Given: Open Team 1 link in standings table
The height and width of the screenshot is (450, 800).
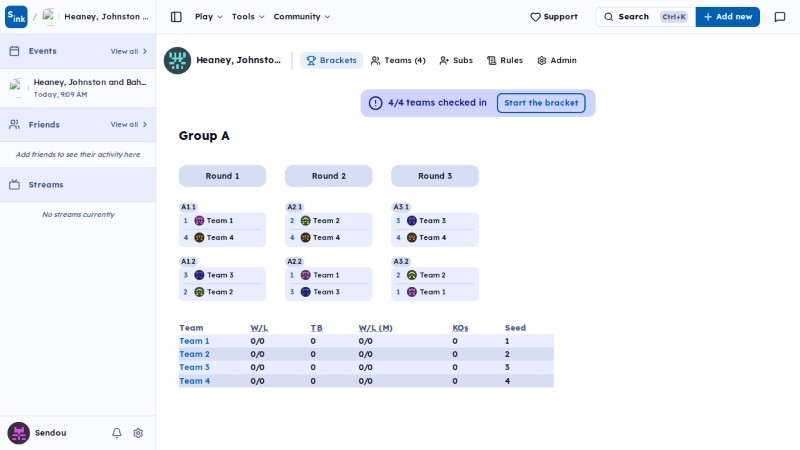Looking at the screenshot, I should [x=194, y=341].
